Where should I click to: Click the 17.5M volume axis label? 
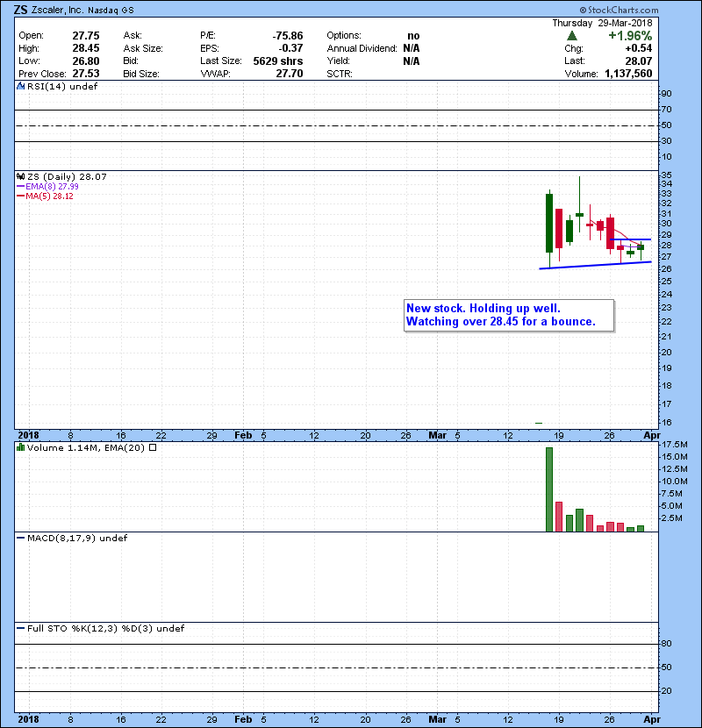[x=675, y=445]
